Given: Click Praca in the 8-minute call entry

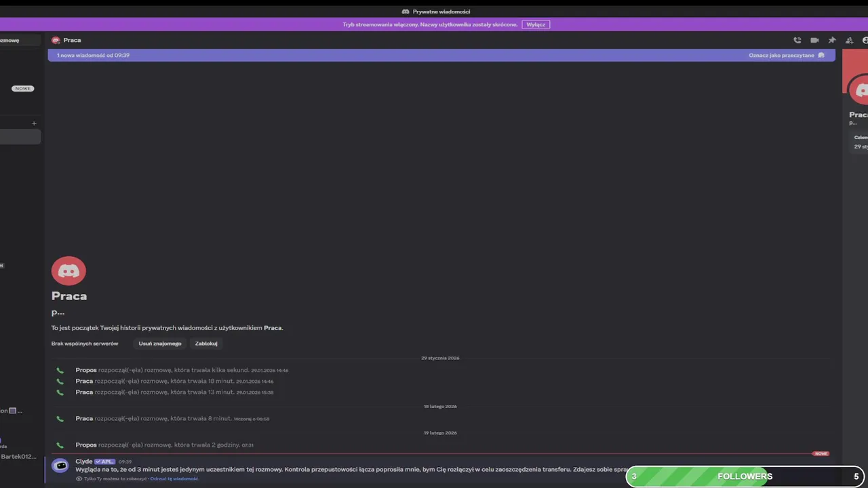Looking at the screenshot, I should pos(84,418).
